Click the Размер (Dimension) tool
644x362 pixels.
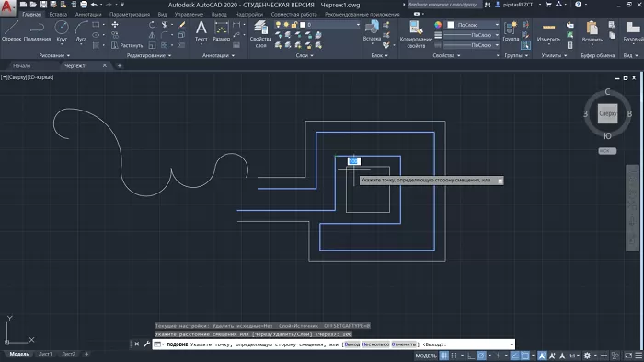click(222, 31)
